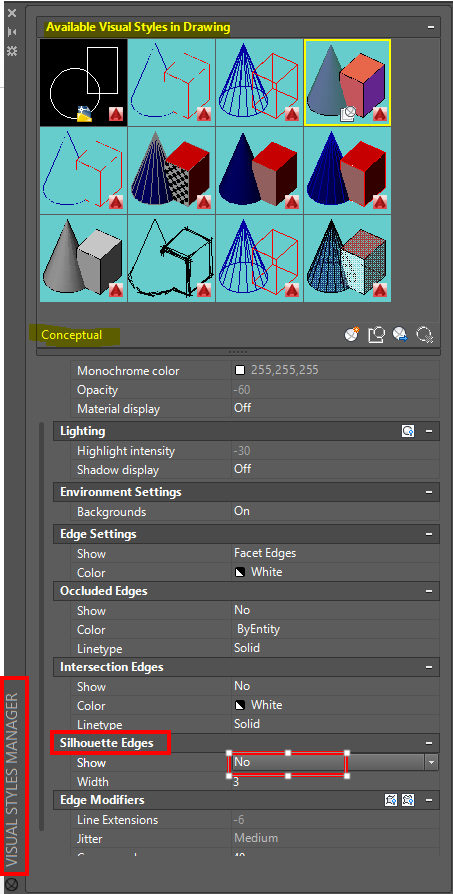The height and width of the screenshot is (894, 453).
Task: Click Create New Visual Style icon
Action: click(352, 335)
